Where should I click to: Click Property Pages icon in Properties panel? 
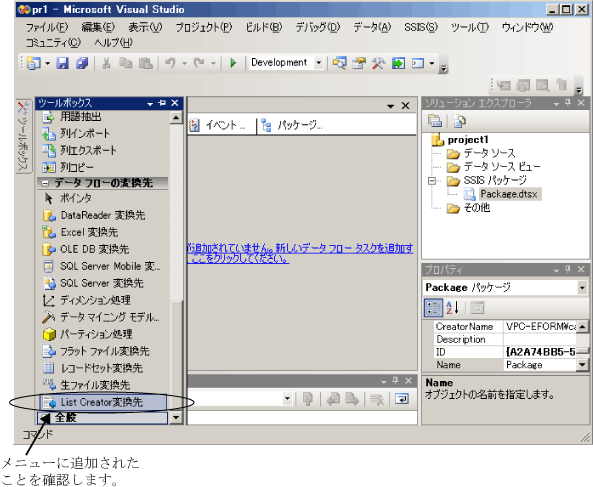pos(477,308)
